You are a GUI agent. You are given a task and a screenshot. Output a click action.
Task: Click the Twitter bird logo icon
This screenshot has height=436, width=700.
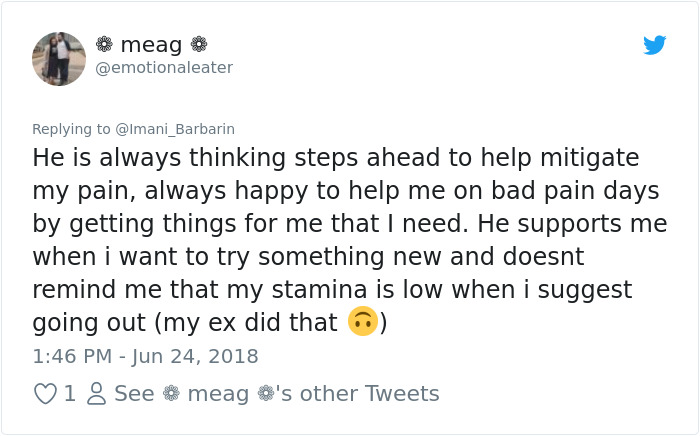(655, 45)
